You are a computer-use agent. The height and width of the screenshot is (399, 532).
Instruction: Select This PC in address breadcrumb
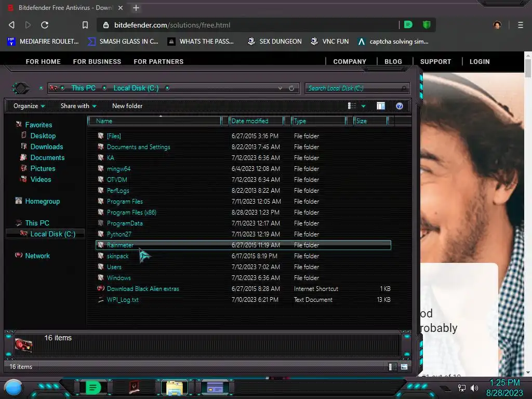pos(84,88)
